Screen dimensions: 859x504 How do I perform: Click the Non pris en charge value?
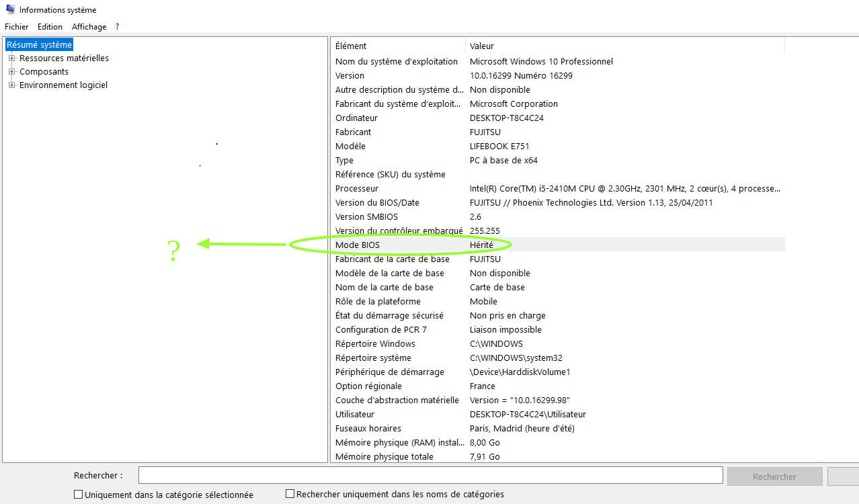tap(507, 316)
